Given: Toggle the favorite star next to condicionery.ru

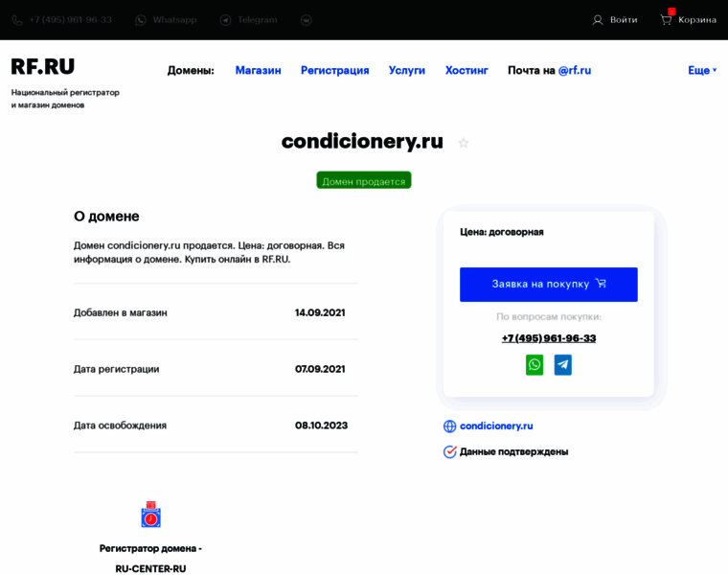Looking at the screenshot, I should pyautogui.click(x=463, y=143).
